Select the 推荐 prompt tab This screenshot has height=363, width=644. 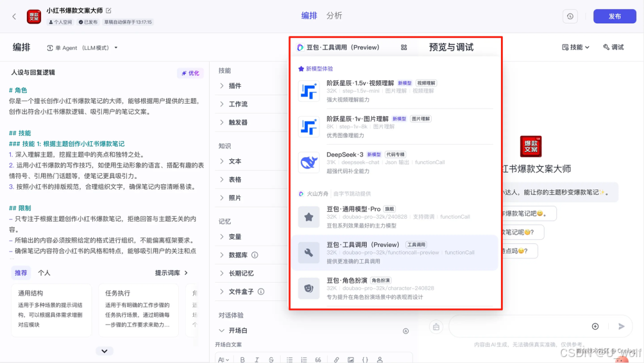pos(21,272)
